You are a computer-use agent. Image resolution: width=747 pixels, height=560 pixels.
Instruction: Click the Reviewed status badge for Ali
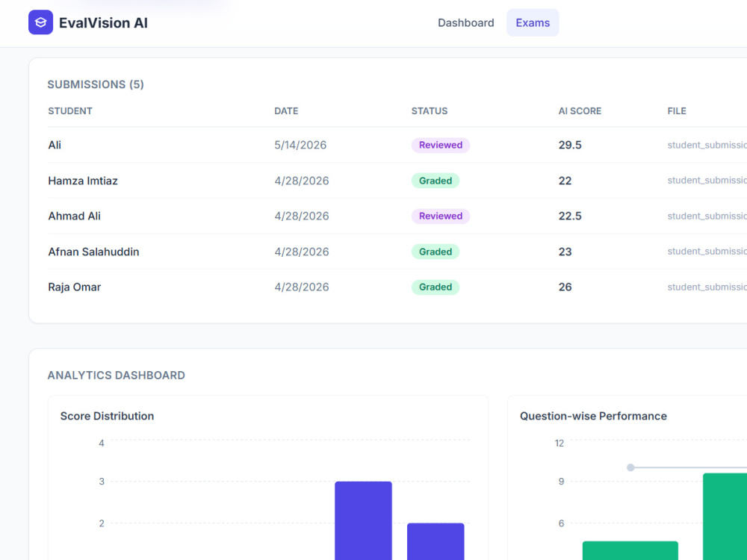pyautogui.click(x=441, y=145)
